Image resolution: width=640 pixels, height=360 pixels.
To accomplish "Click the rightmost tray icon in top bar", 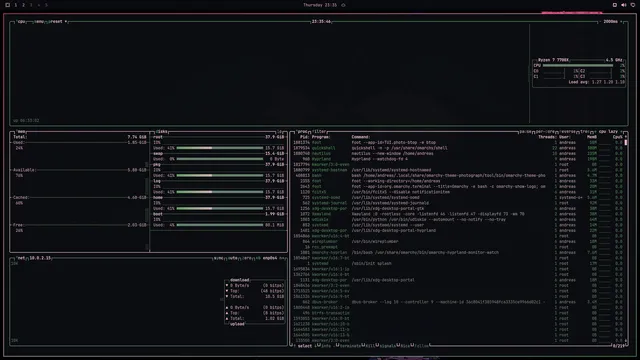I will click(633, 5).
